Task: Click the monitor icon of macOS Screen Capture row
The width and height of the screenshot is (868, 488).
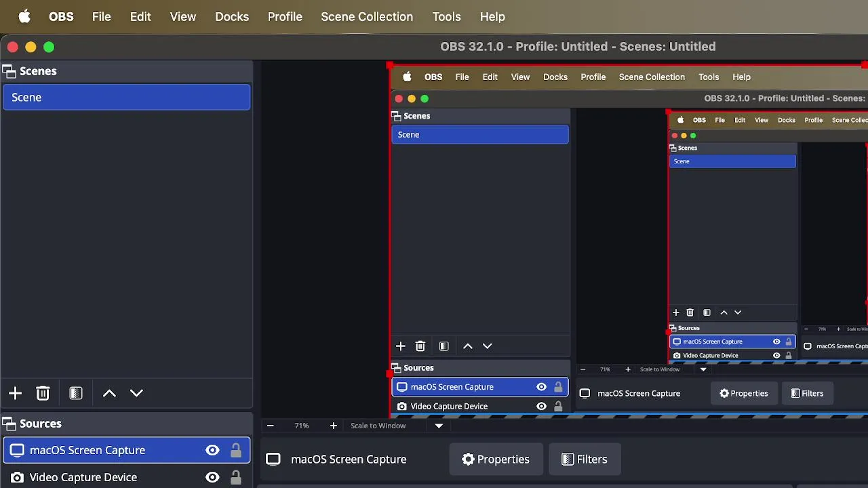Action: (17, 450)
